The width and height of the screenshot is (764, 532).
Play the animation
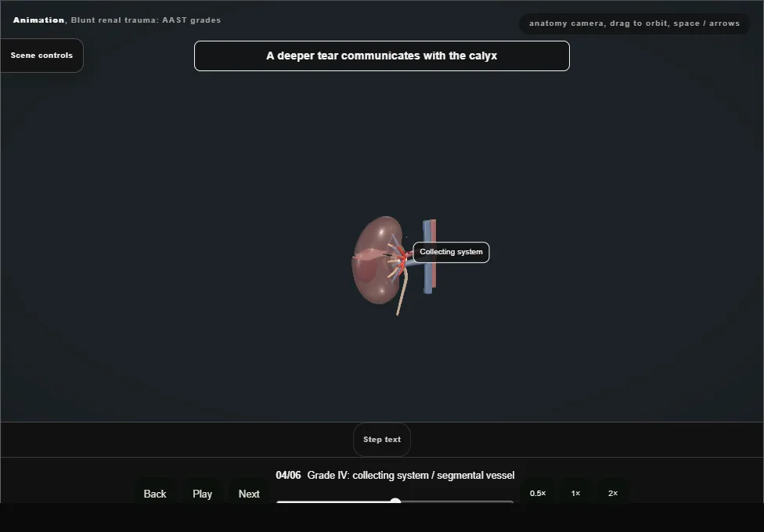pos(202,494)
